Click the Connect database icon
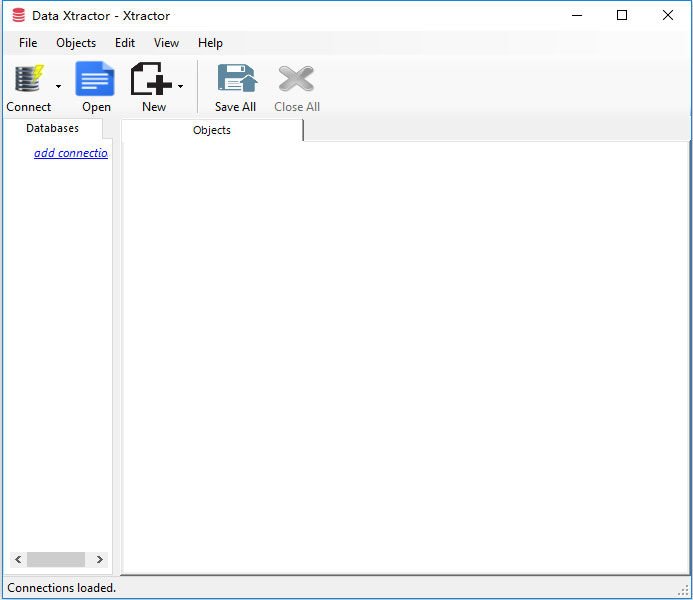 (28, 80)
